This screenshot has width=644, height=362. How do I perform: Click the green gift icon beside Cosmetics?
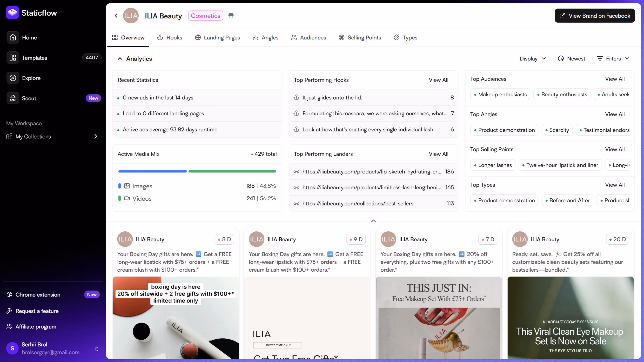(x=231, y=16)
